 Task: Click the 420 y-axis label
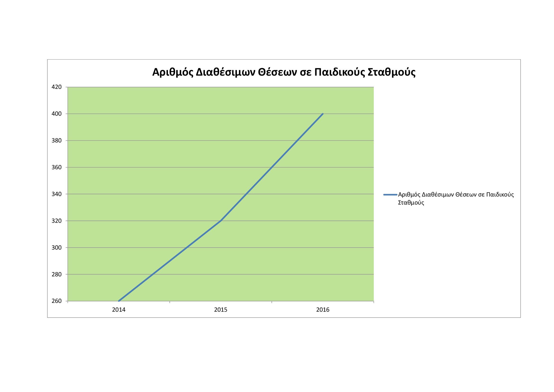57,87
